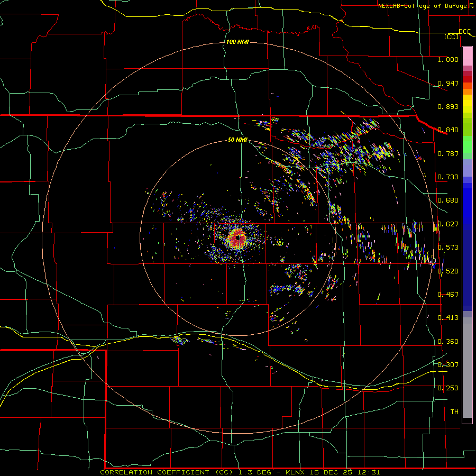Select the 0.787 scale value
This screenshot has width=476, height=476.
[x=448, y=153]
